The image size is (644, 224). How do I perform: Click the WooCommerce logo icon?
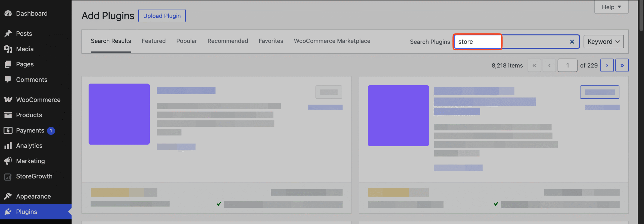tap(8, 100)
